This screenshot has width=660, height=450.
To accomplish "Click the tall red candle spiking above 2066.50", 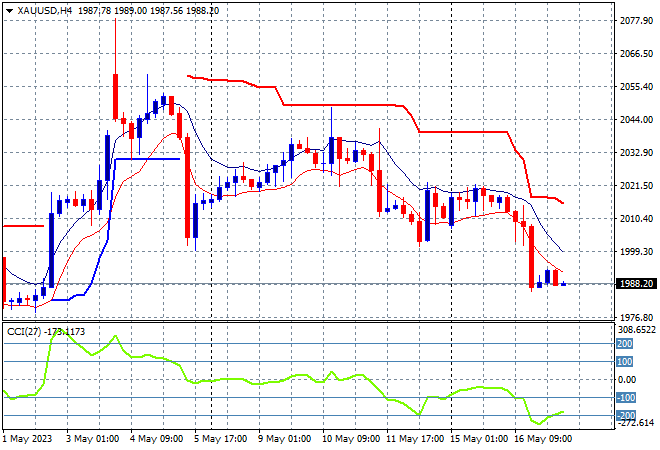I will click(x=115, y=97).
